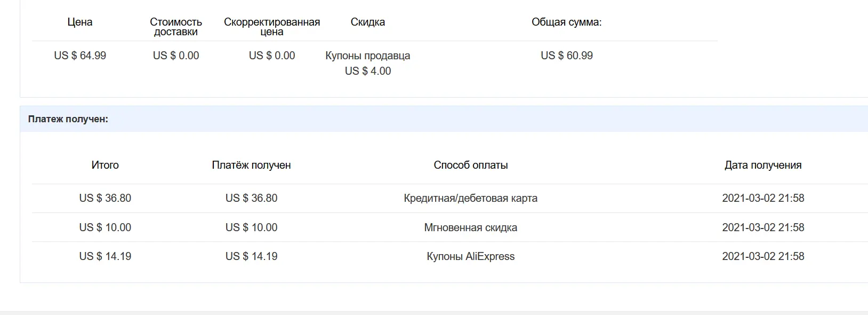
Task: Click the Стоимость доставки column header
Action: click(176, 27)
